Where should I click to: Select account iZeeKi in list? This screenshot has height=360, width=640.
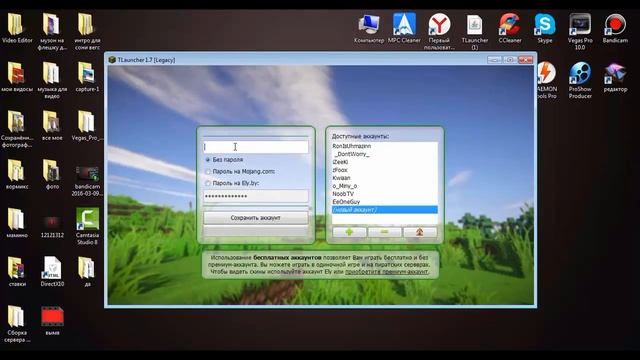[384, 162]
